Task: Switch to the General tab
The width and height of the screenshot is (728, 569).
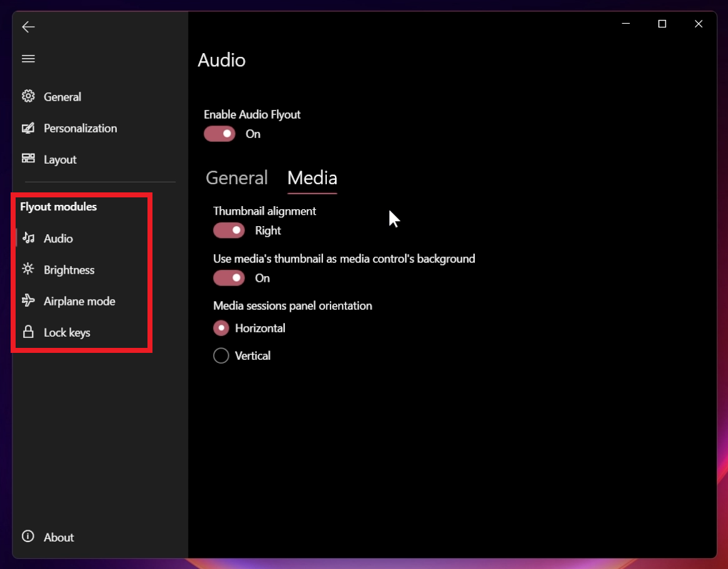Action: coord(236,177)
